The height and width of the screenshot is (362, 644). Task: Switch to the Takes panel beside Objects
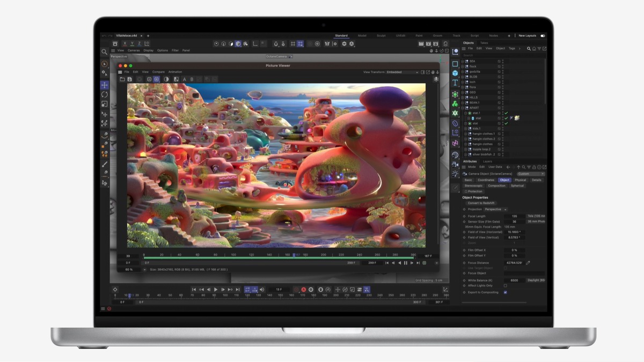tap(484, 43)
